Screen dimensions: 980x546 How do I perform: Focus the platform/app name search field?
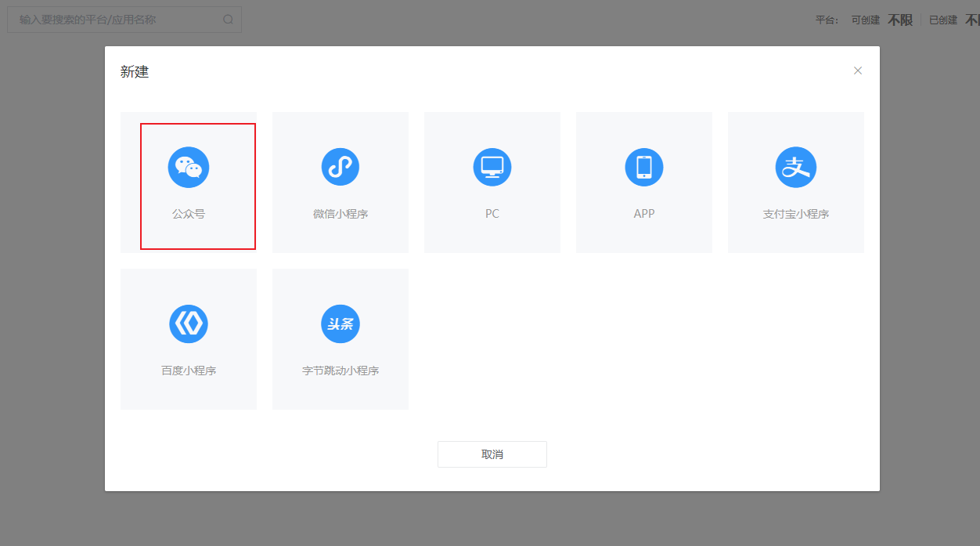[124, 20]
